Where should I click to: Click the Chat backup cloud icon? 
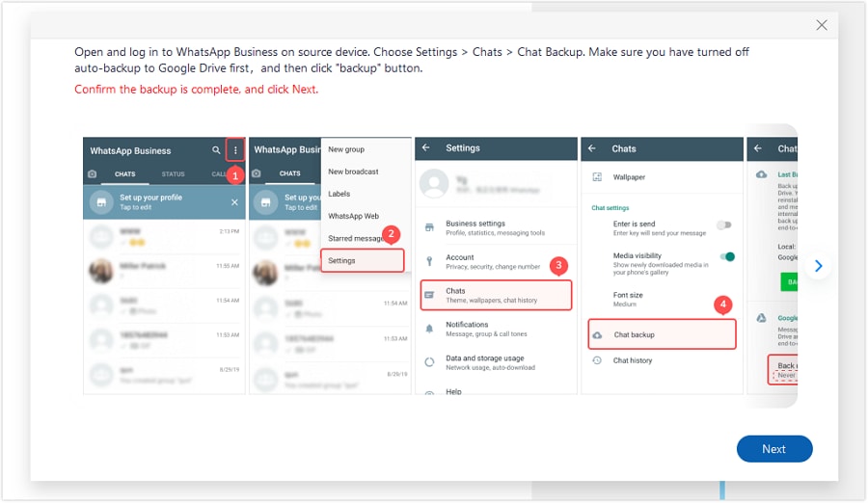coord(597,334)
